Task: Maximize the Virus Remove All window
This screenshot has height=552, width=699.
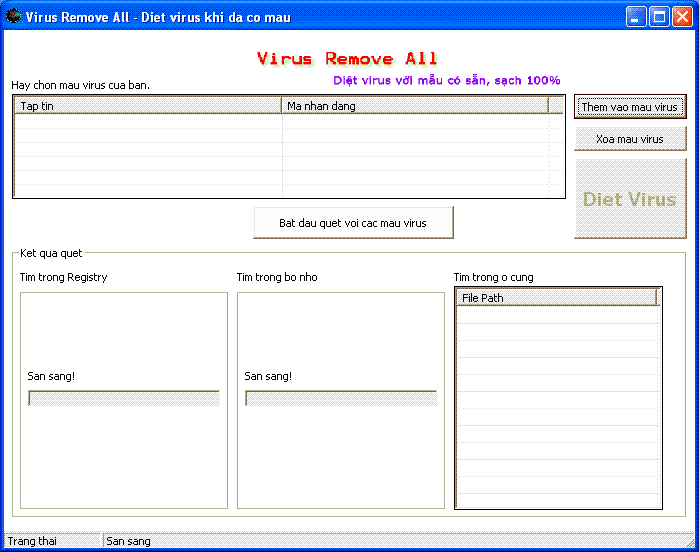Action: [x=659, y=17]
